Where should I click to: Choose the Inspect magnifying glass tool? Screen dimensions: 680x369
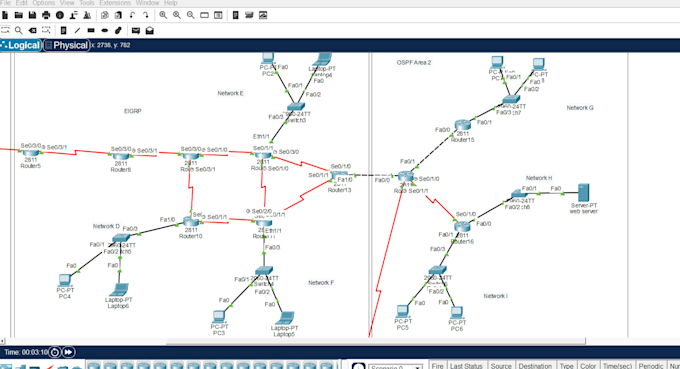19,30
